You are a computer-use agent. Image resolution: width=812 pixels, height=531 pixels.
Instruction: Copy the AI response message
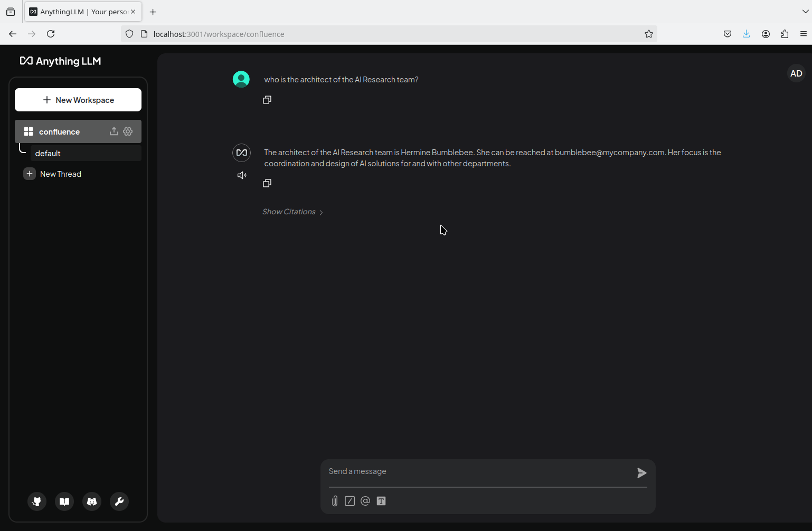(x=267, y=183)
